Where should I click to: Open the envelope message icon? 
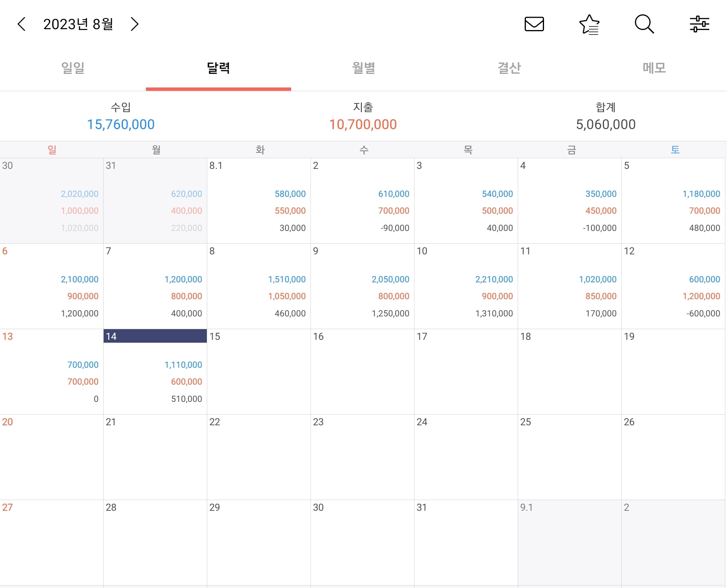click(534, 24)
